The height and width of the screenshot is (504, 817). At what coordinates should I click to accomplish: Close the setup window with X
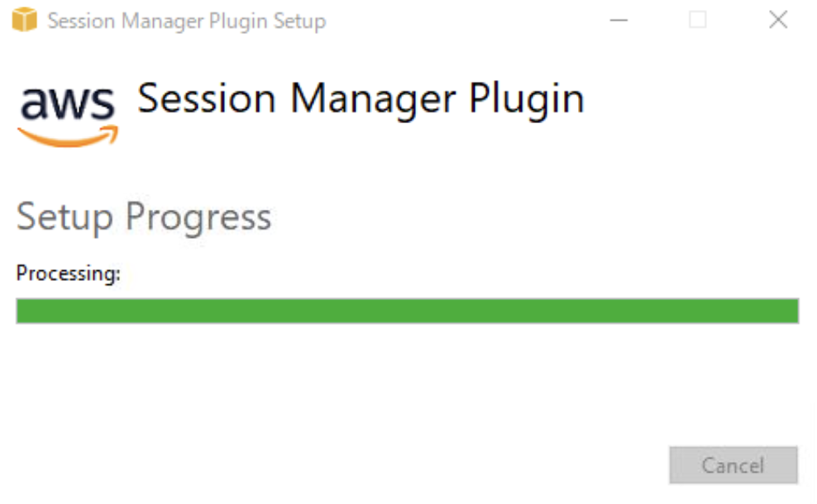(x=777, y=21)
